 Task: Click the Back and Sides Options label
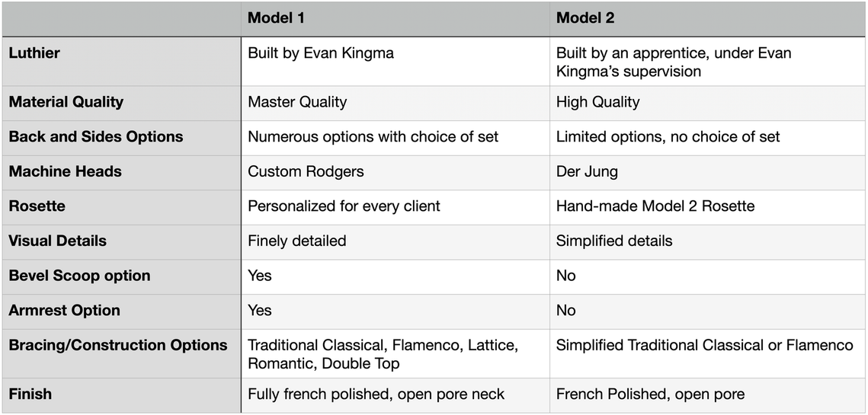click(x=96, y=136)
